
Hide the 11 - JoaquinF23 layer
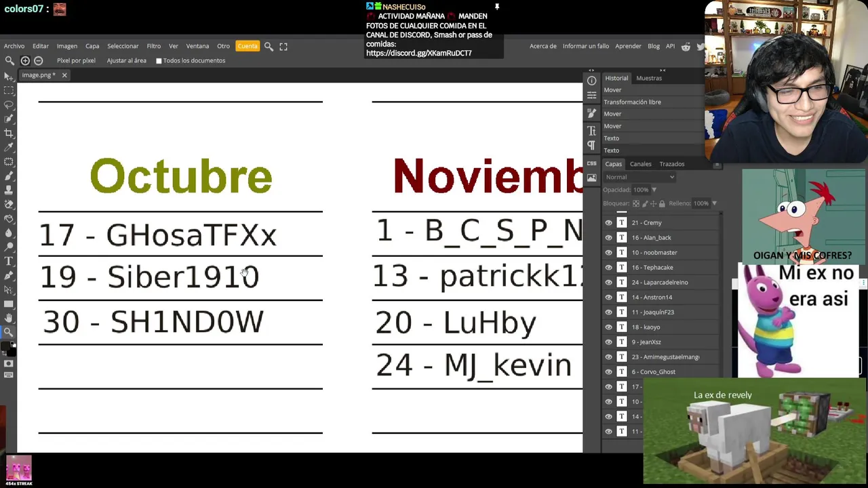(608, 312)
